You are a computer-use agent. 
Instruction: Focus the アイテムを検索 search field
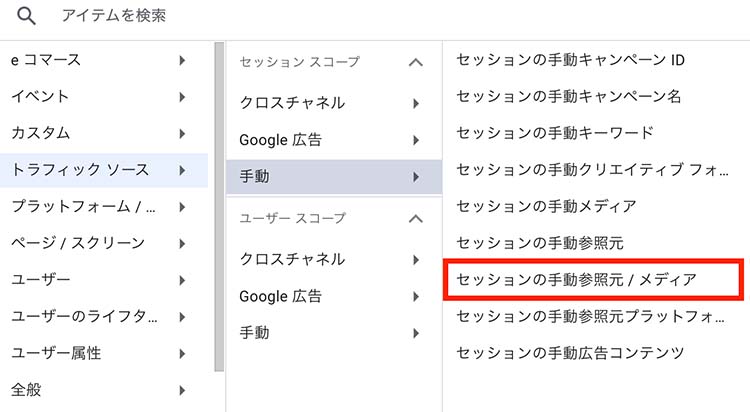(x=114, y=16)
